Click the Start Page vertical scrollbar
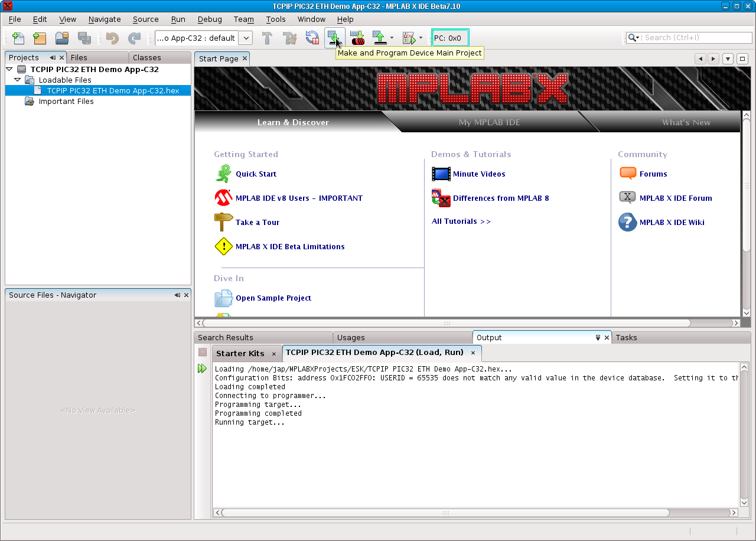756x541 pixels. (746, 185)
